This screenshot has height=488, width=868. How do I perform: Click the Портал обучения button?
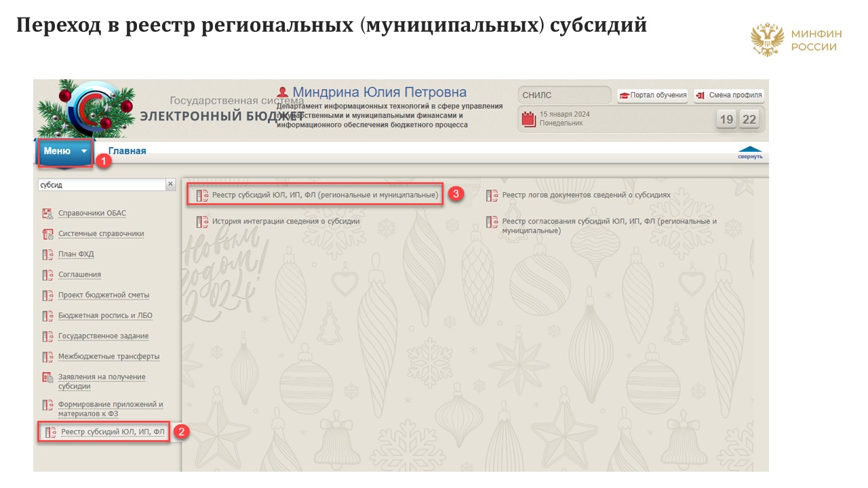tap(652, 95)
